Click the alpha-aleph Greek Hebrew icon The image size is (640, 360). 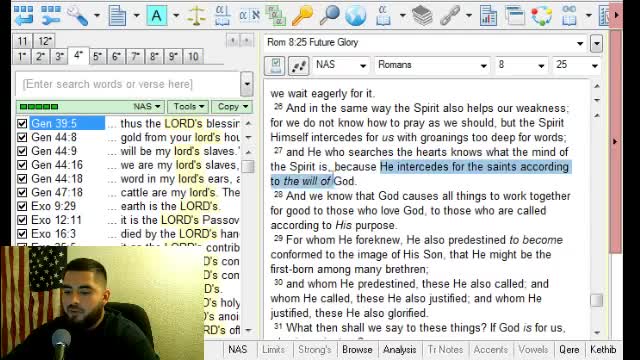coord(249,16)
